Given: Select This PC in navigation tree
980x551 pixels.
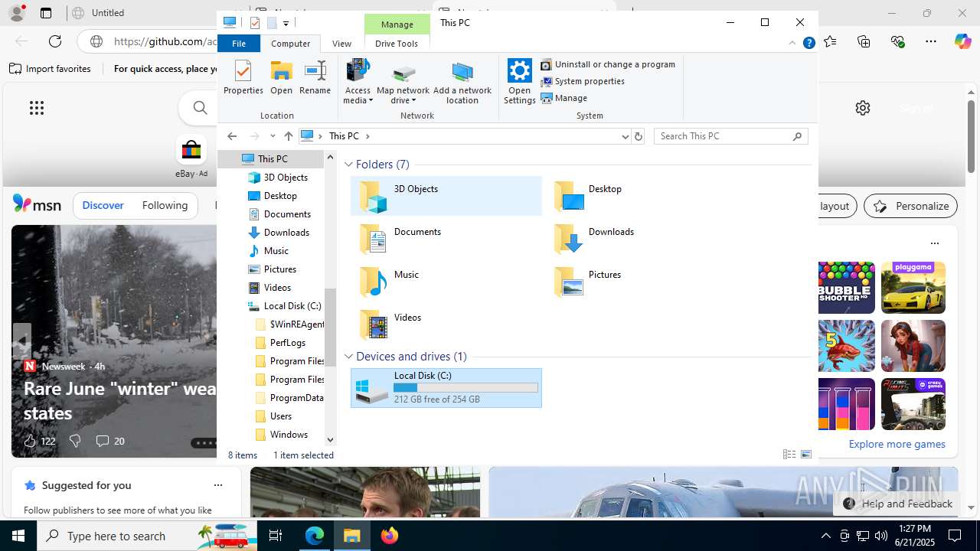Looking at the screenshot, I should [x=272, y=159].
